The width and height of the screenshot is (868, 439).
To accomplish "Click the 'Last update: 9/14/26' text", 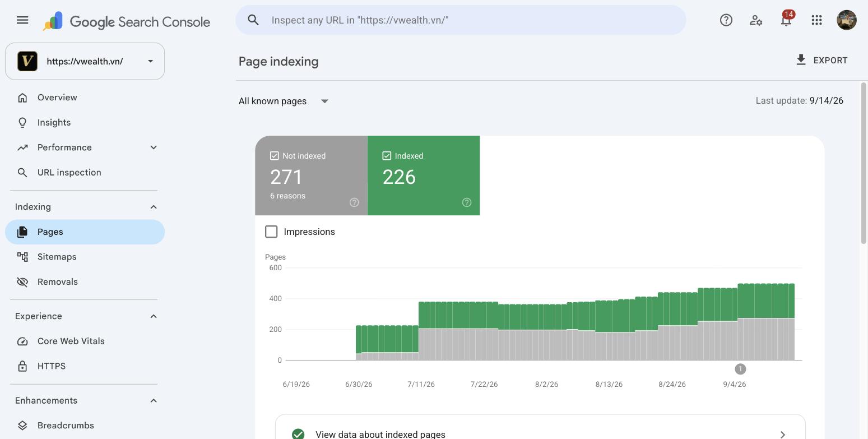I will (x=799, y=101).
